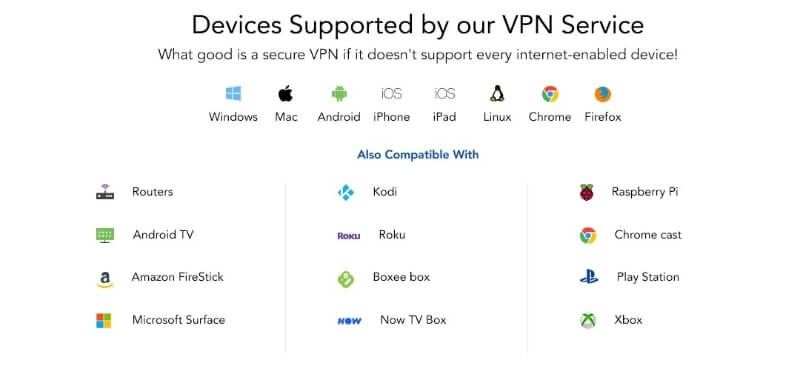Image resolution: width=800 pixels, height=388 pixels.
Task: Select the Now TV Box text
Action: [x=413, y=320]
